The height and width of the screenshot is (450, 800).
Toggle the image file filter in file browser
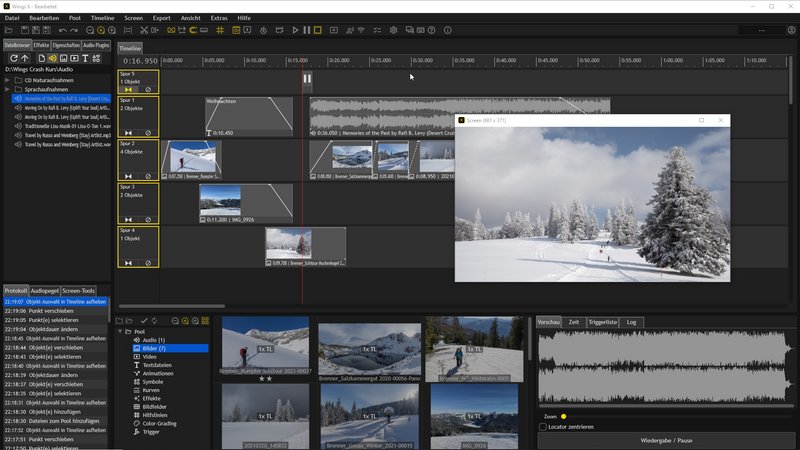64,58
